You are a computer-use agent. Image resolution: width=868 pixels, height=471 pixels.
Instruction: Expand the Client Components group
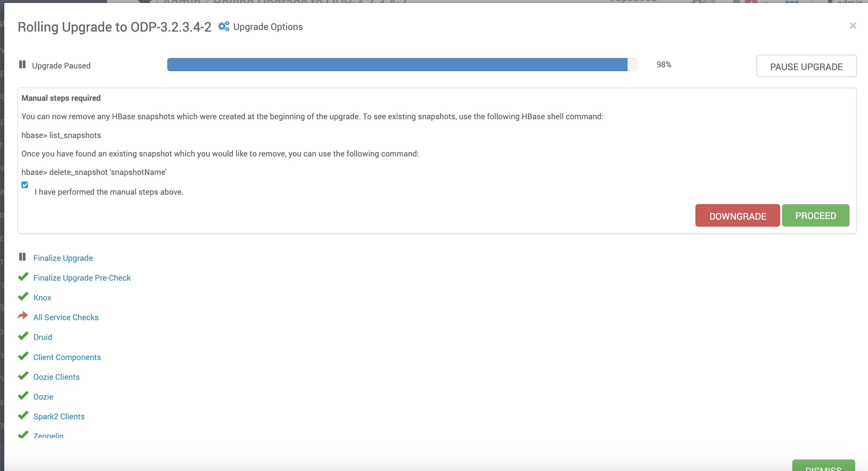[x=67, y=357]
